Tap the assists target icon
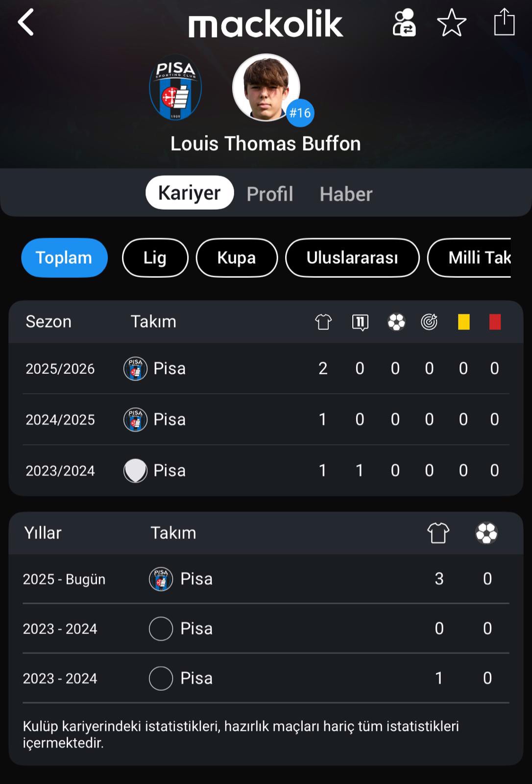Image resolution: width=532 pixels, height=784 pixels. (x=429, y=322)
